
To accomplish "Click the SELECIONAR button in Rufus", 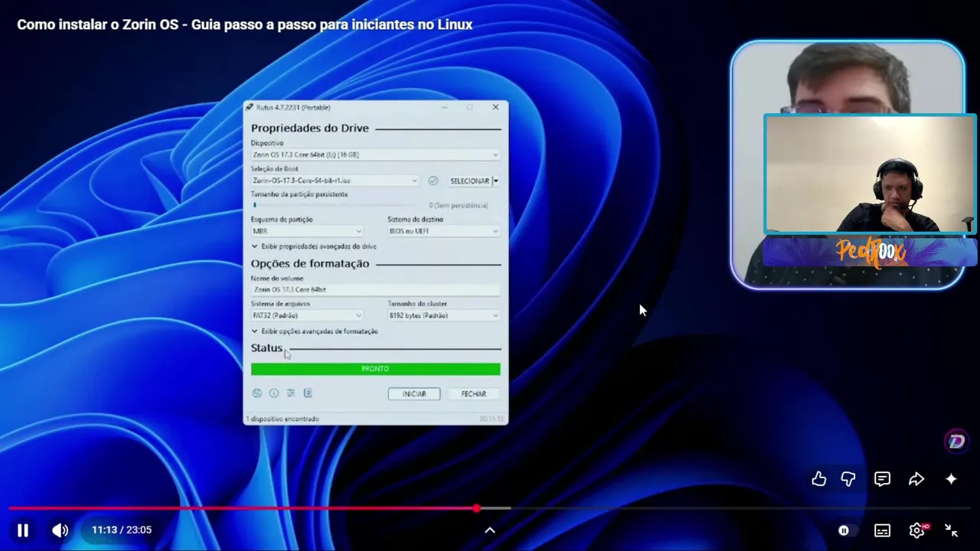I will click(469, 181).
